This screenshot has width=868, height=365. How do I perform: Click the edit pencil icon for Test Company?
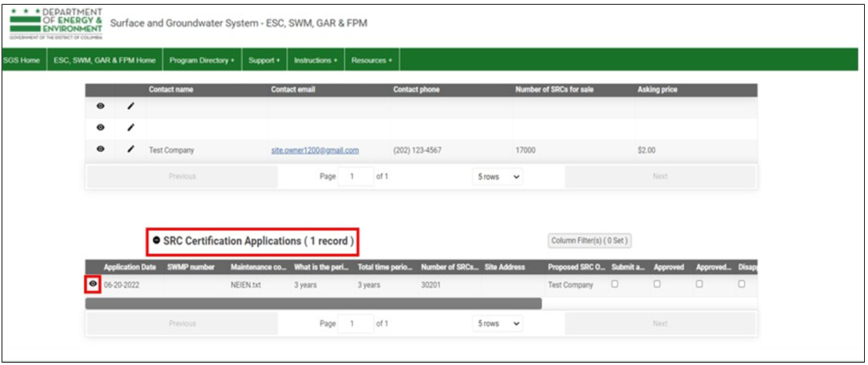coord(131,150)
